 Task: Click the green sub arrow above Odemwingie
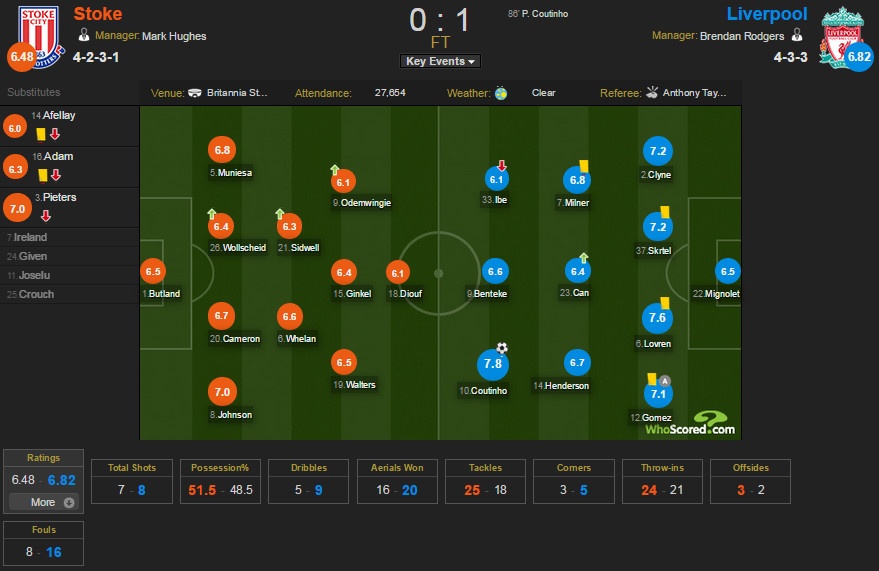pyautogui.click(x=336, y=170)
